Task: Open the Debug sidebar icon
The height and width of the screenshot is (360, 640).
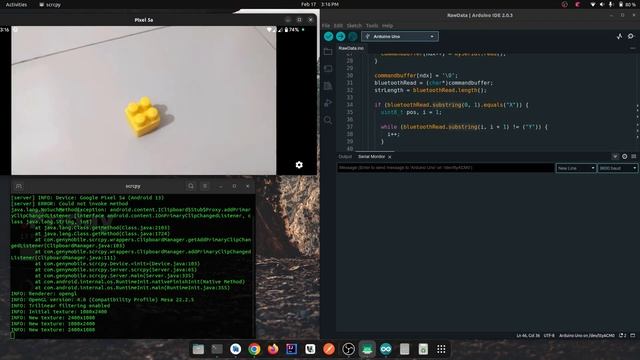Action: (328, 103)
